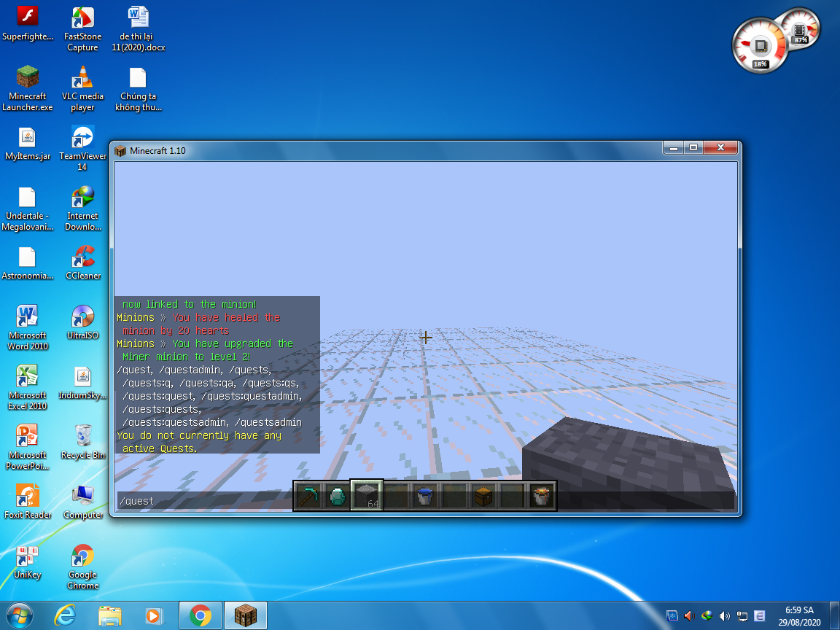
Task: Switch to Chrome in the taskbar
Action: click(201, 616)
